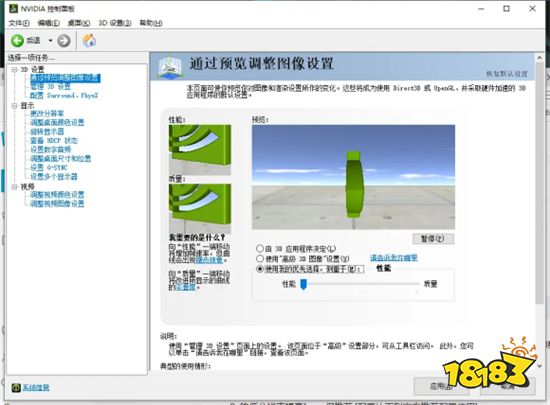Open 查看 HDCP 状态 in the tree
550x405 pixels.
(54, 141)
